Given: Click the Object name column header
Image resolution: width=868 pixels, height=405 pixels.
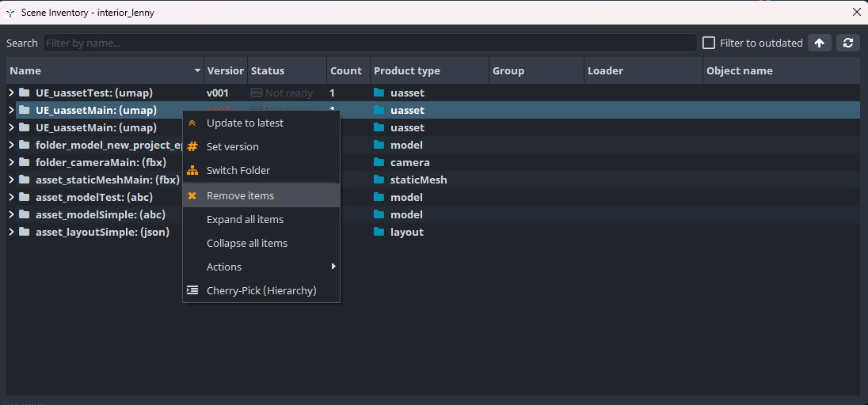Looking at the screenshot, I should tap(781, 71).
